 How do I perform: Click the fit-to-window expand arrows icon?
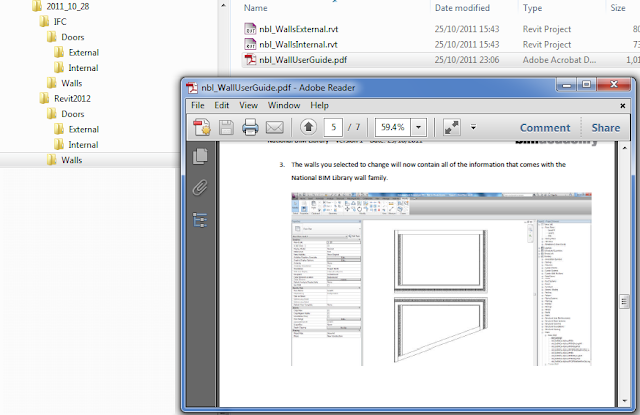tap(451, 127)
